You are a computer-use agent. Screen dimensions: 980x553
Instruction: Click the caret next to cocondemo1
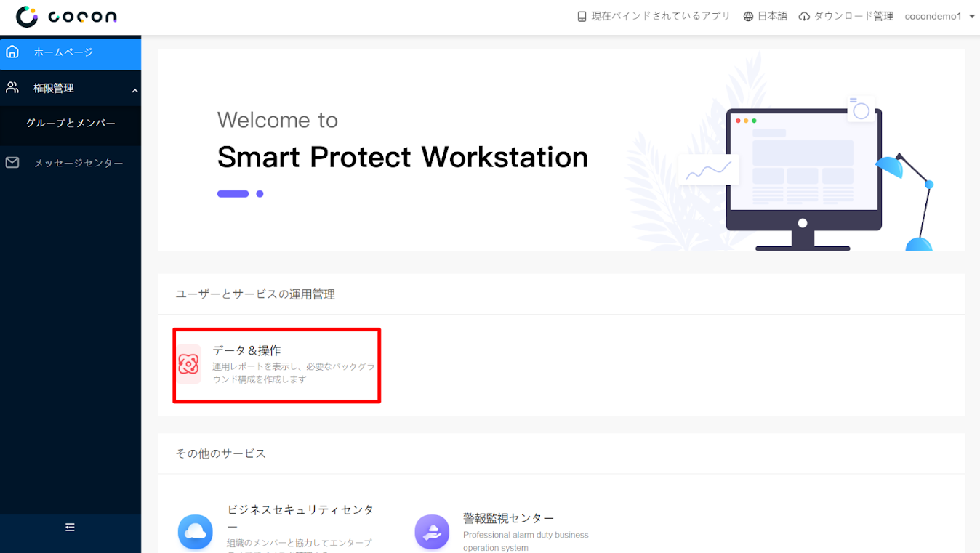pos(972,17)
